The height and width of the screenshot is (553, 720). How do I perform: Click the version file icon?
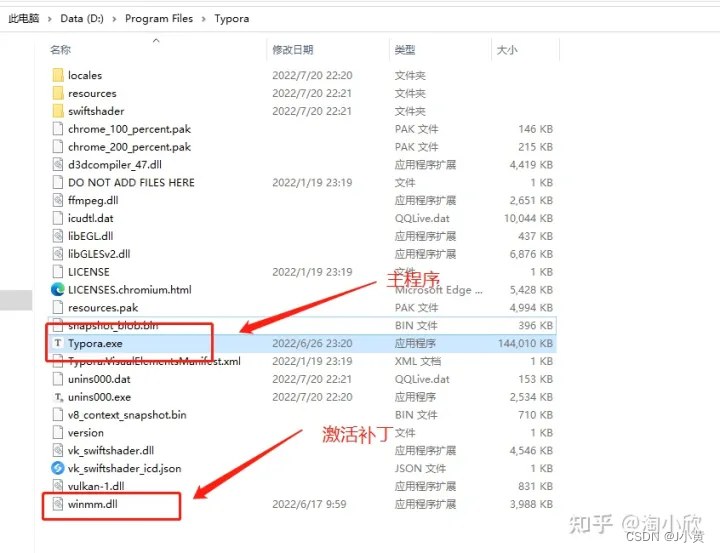(x=58, y=433)
